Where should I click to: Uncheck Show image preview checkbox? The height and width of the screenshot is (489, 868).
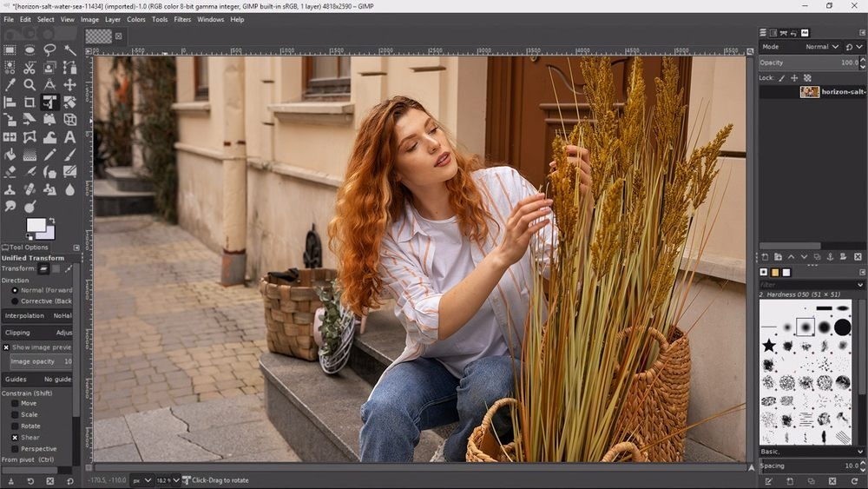(6, 347)
